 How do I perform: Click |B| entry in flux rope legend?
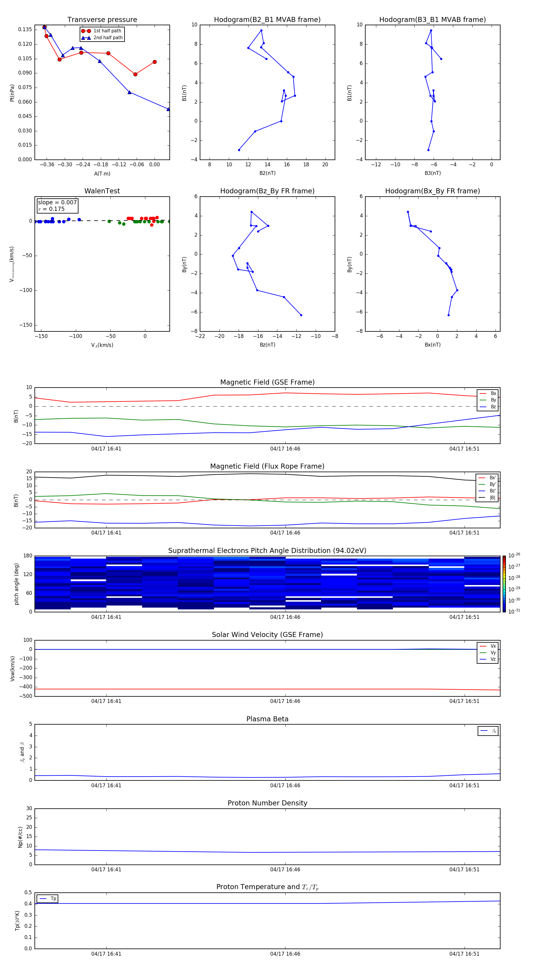pyautogui.click(x=487, y=498)
